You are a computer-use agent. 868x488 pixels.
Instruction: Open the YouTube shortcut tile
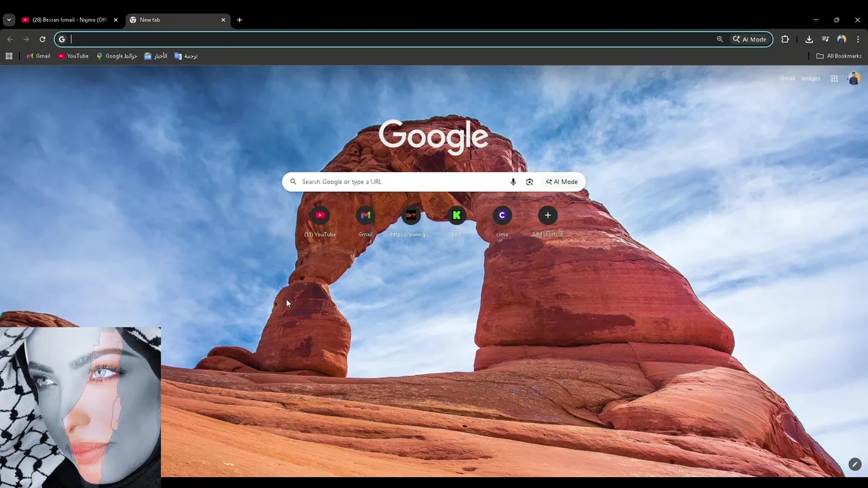tap(320, 222)
